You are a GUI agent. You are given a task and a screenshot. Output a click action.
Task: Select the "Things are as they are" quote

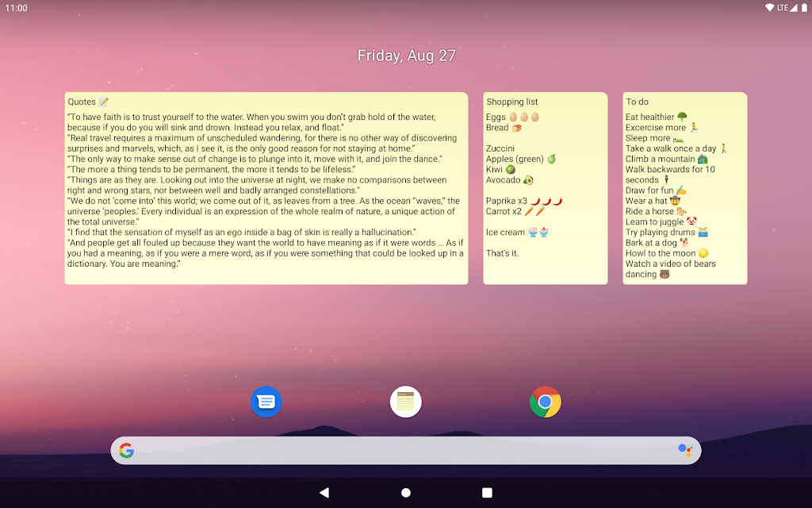[x=257, y=185]
